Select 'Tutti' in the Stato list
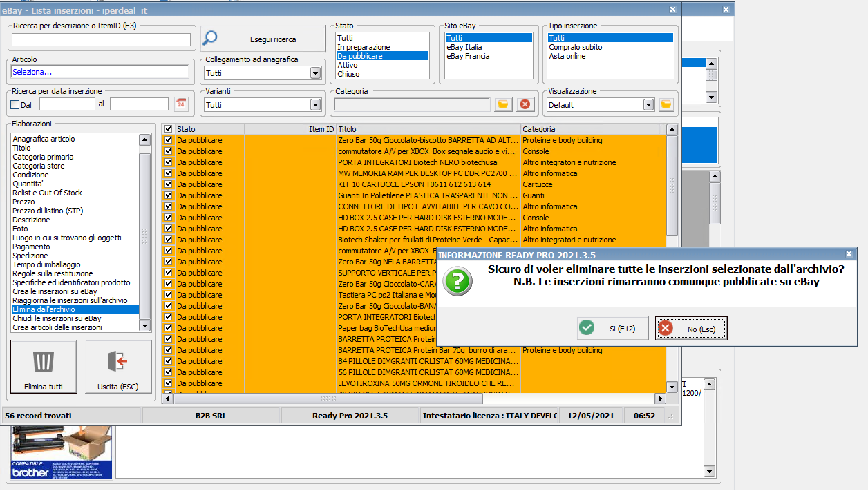 [x=382, y=38]
